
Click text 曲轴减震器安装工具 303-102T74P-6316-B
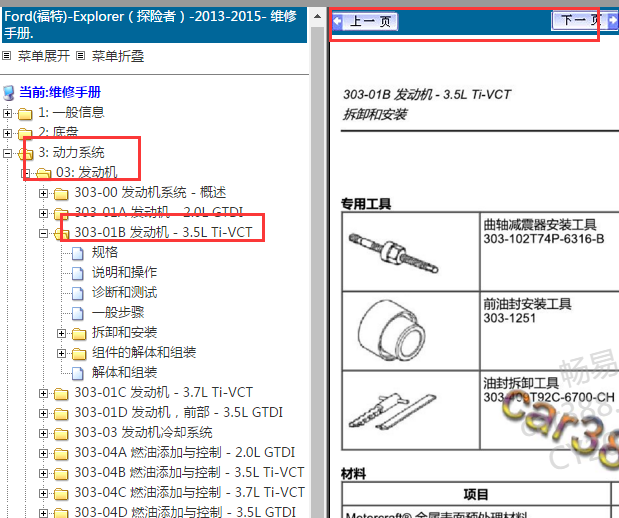pos(544,232)
